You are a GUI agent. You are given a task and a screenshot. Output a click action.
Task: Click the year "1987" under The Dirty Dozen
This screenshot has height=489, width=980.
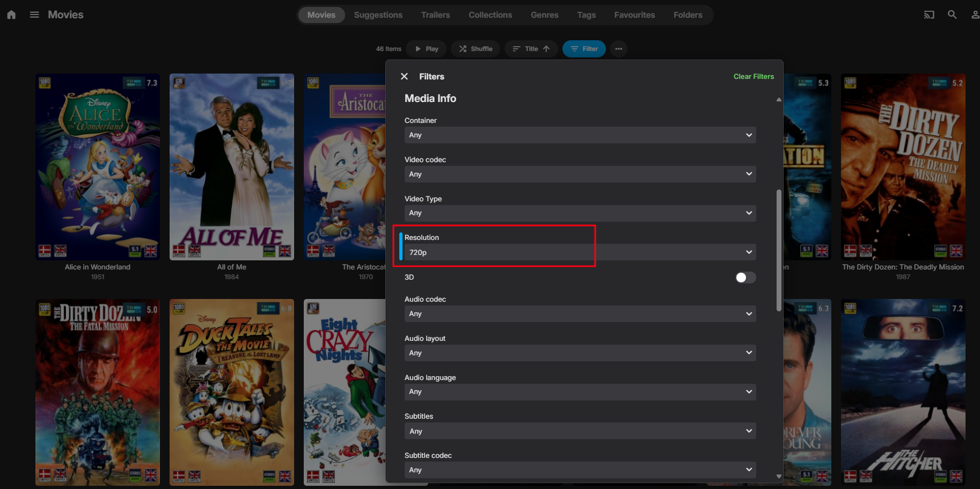click(x=903, y=277)
